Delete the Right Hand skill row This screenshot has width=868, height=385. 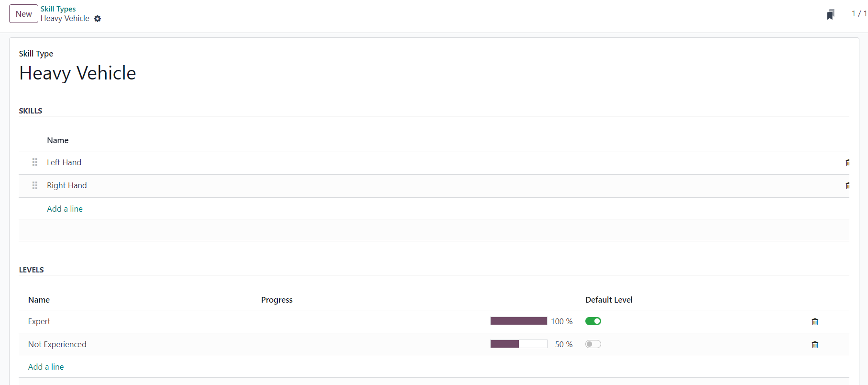pos(847,186)
